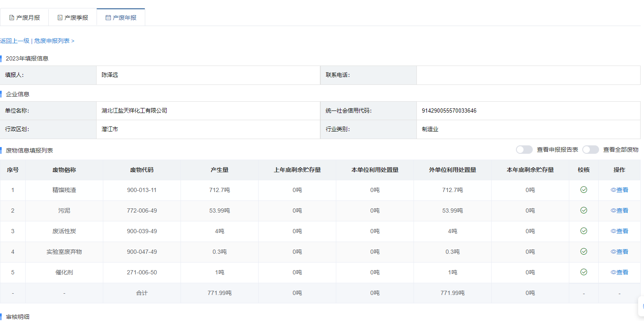Click the 712.7吨 value in 产生量 column

(220, 190)
